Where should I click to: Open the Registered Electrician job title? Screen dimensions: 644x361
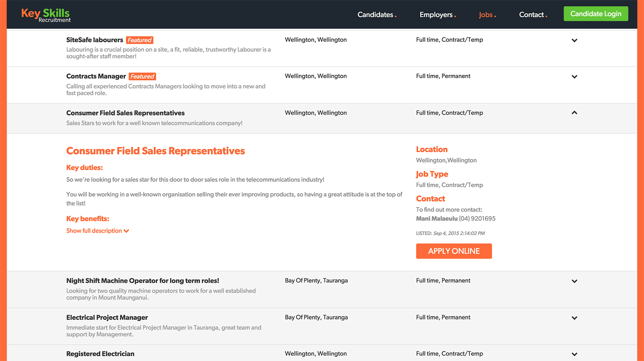pyautogui.click(x=100, y=354)
